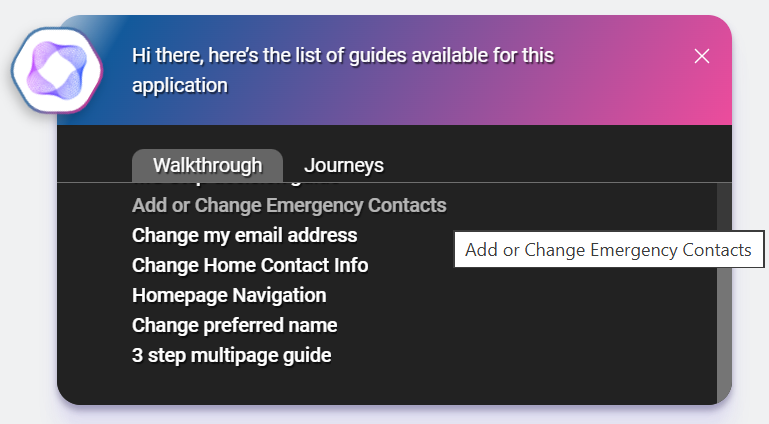
Task: Click the blank space right of Homepage Navigation
Action: point(500,296)
